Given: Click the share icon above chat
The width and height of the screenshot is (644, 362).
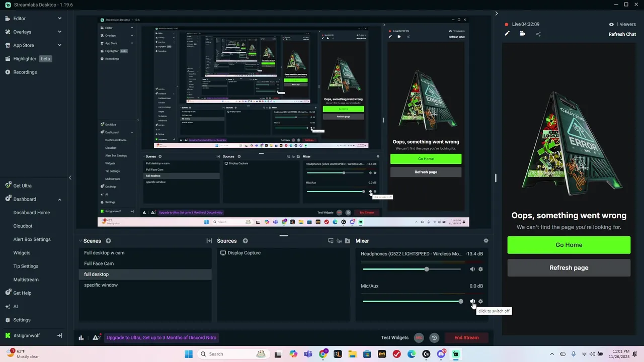Looking at the screenshot, I should pyautogui.click(x=538, y=34).
